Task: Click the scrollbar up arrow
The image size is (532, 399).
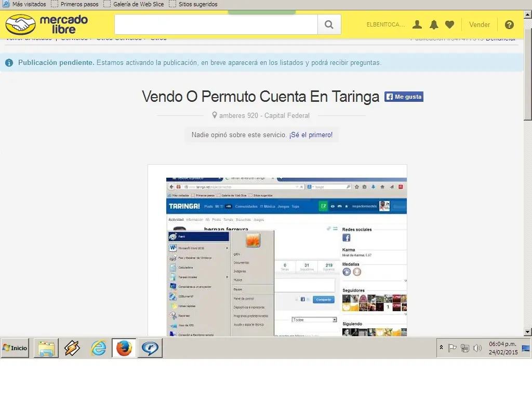Action: [528, 14]
